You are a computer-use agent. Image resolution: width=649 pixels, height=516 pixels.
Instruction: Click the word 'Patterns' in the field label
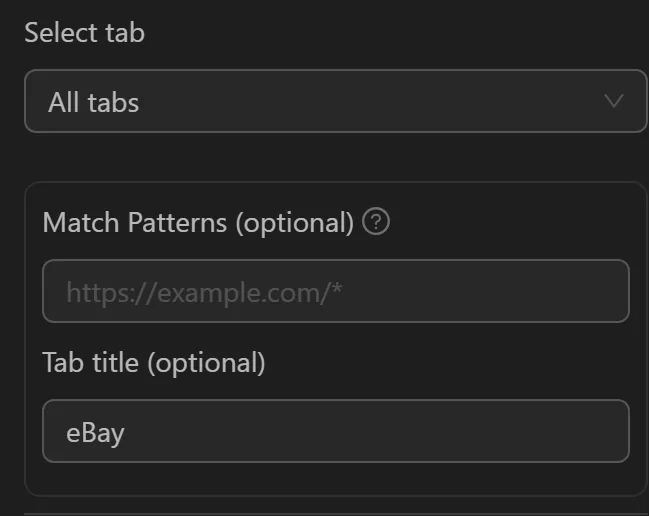pos(178,222)
